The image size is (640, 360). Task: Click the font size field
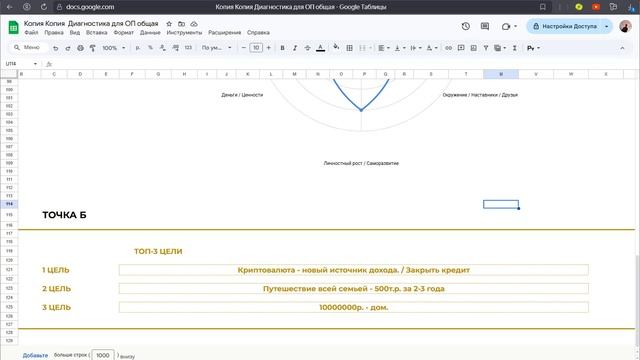click(x=256, y=48)
